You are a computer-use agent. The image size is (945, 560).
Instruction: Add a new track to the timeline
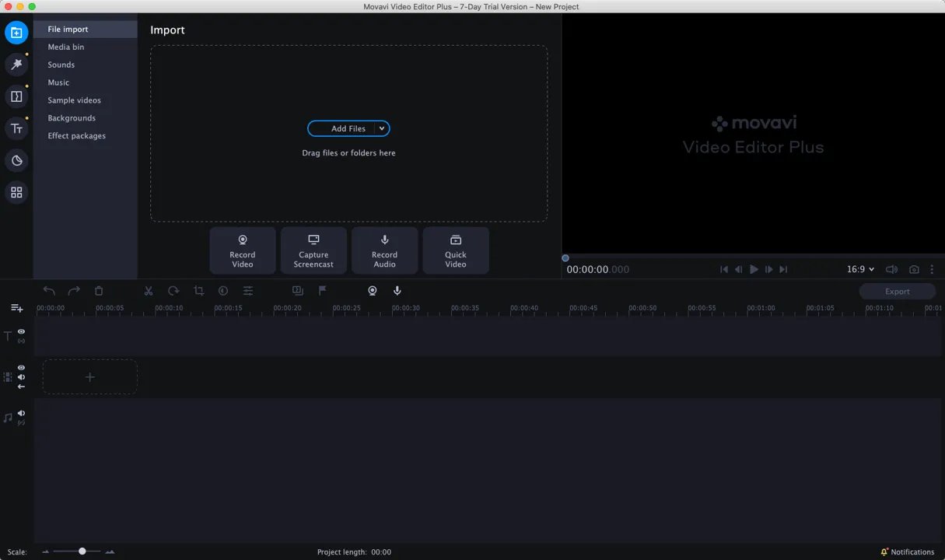point(16,309)
